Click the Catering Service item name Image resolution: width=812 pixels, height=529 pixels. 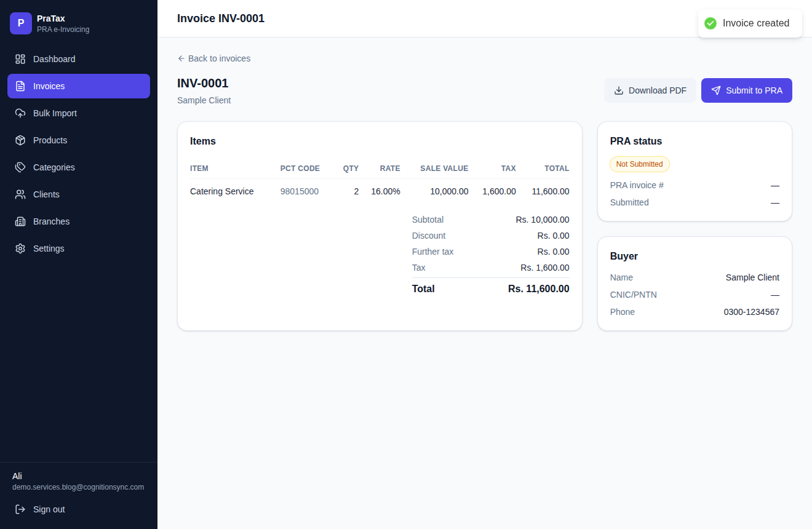click(x=221, y=191)
